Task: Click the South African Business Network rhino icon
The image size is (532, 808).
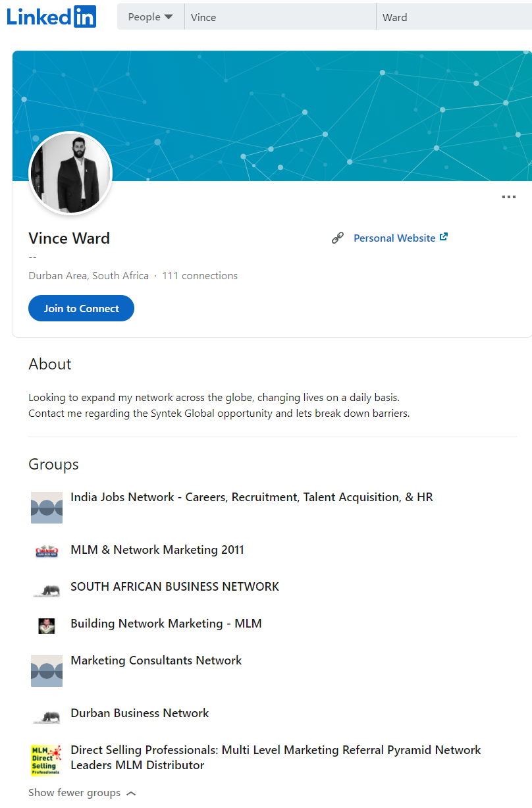Action: click(47, 589)
